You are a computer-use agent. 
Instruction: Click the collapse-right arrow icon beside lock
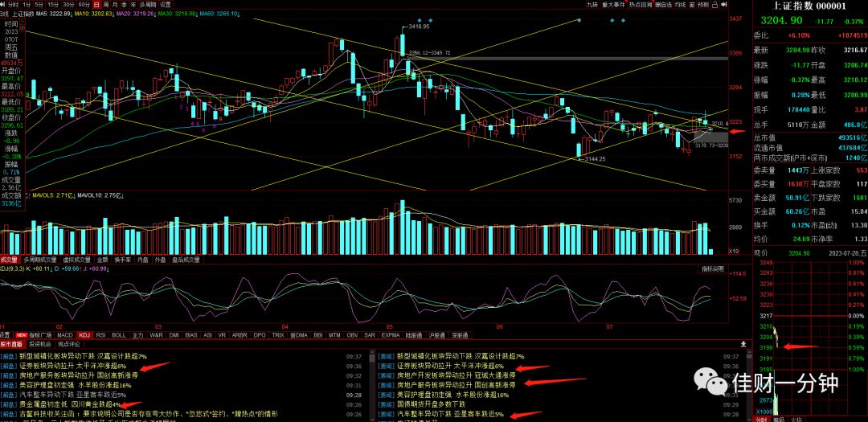(726, 5)
